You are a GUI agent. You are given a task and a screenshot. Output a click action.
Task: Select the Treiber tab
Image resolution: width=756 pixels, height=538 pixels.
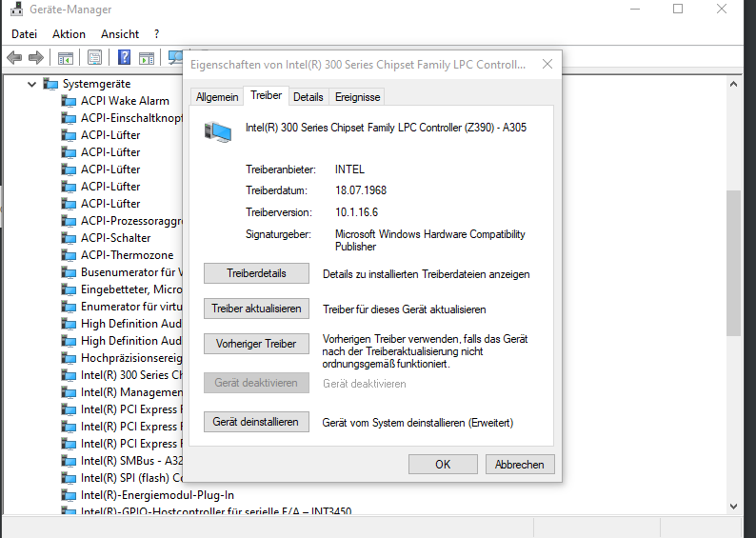(267, 95)
